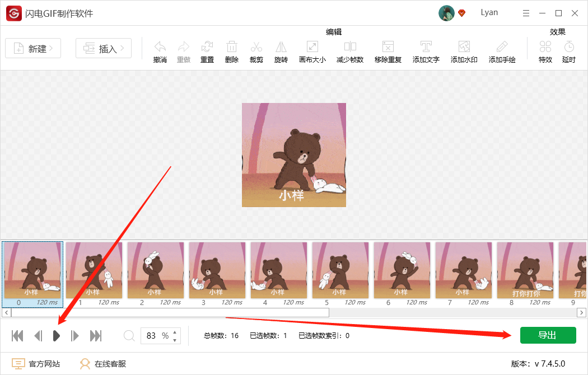
Task: Open the 添加水印 add watermark tool
Action: coord(464,47)
